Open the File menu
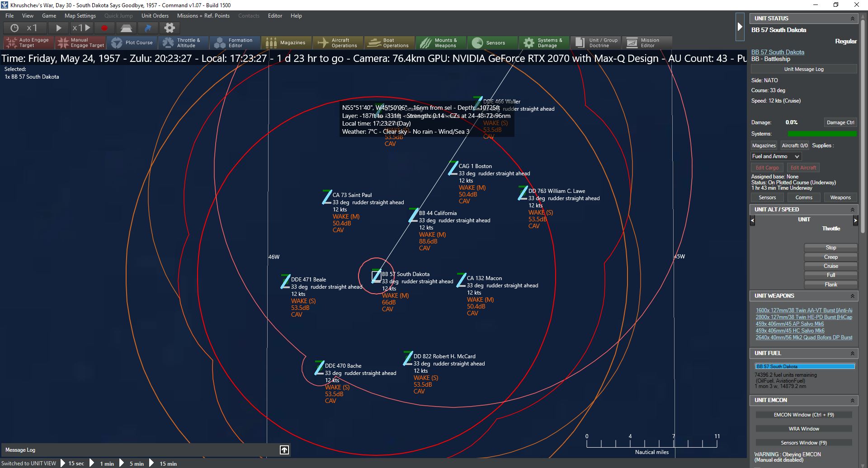The image size is (868, 468). [x=9, y=16]
